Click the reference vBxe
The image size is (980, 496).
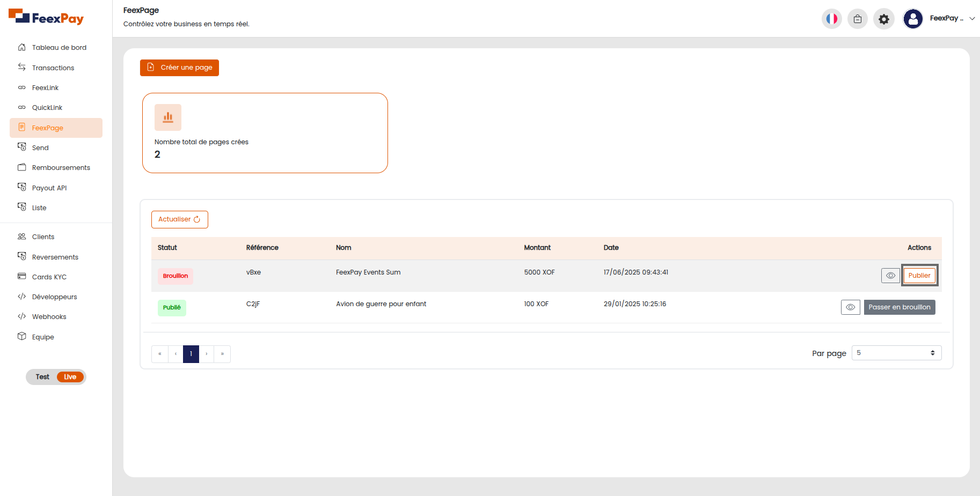[253, 272]
